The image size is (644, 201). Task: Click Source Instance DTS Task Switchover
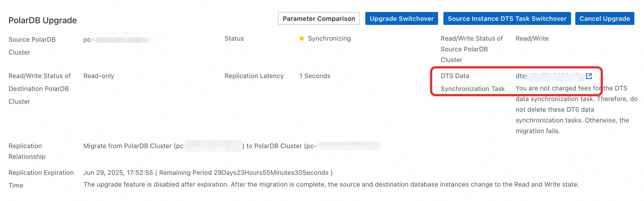tap(507, 19)
